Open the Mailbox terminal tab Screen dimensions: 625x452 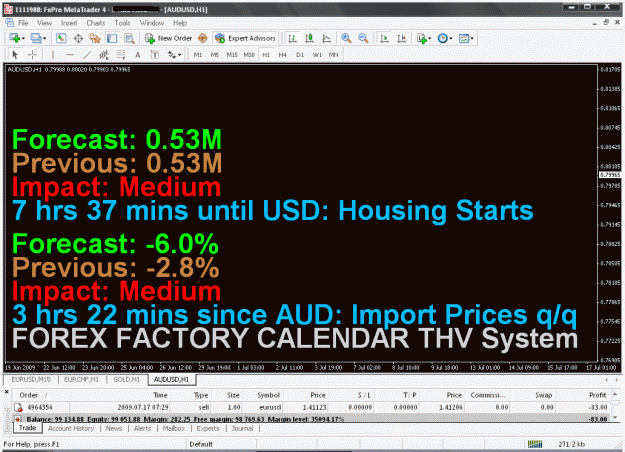coord(174,428)
